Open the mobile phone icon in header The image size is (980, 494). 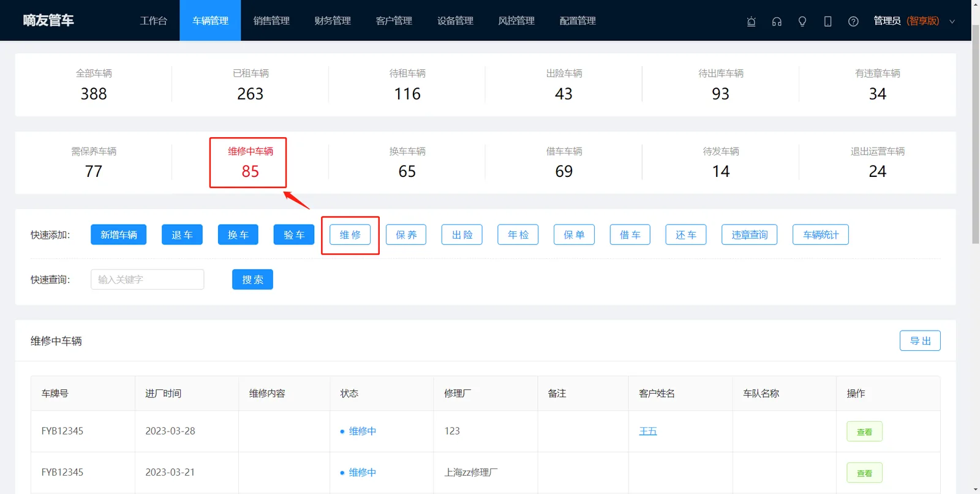click(827, 21)
